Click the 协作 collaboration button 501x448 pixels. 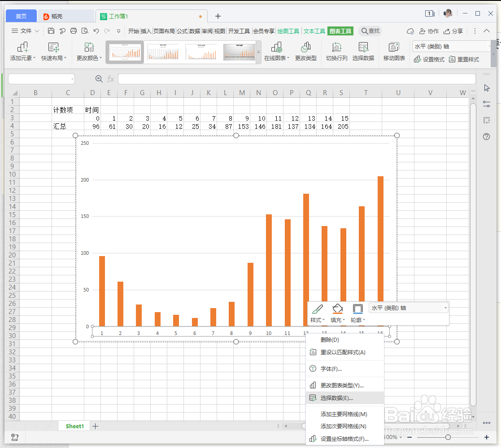pyautogui.click(x=429, y=31)
